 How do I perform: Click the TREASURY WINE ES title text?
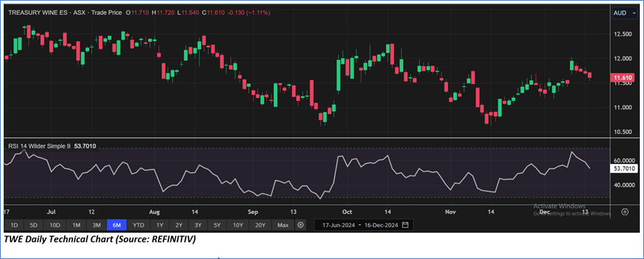click(38, 12)
